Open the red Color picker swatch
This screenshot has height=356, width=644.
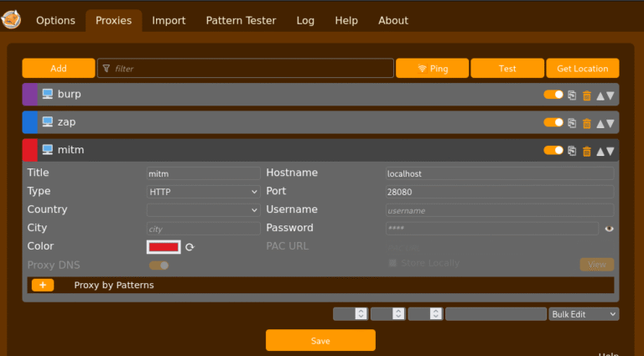[164, 247]
